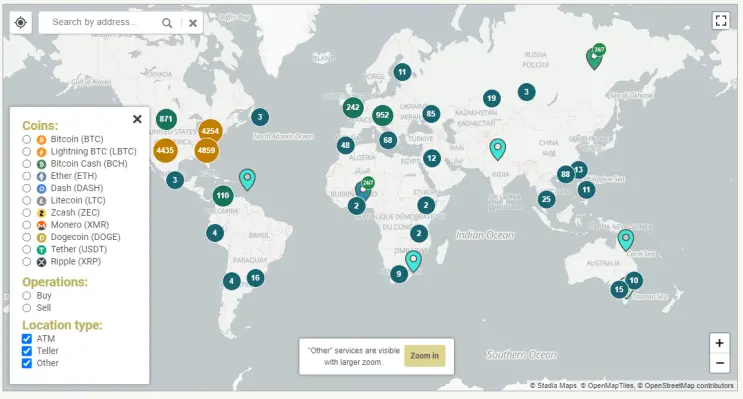Viewport: 743px width, 399px height.
Task: Toggle fullscreen map view
Action: click(x=721, y=20)
